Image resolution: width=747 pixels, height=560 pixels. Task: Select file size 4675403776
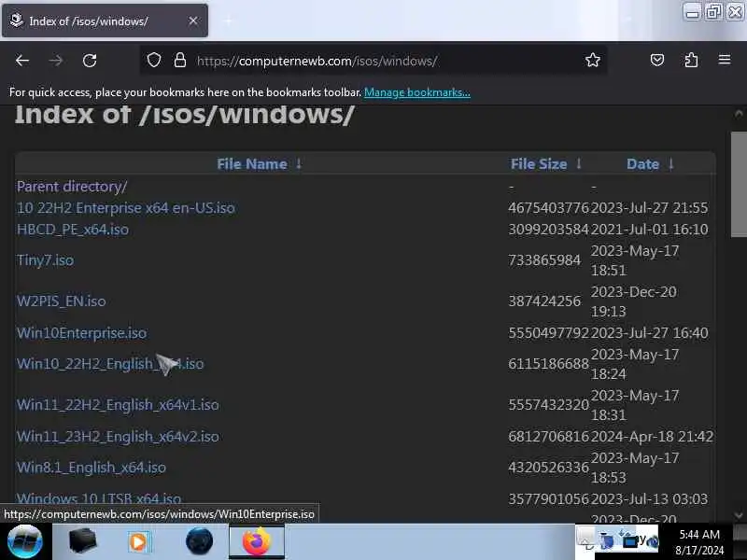[549, 208]
